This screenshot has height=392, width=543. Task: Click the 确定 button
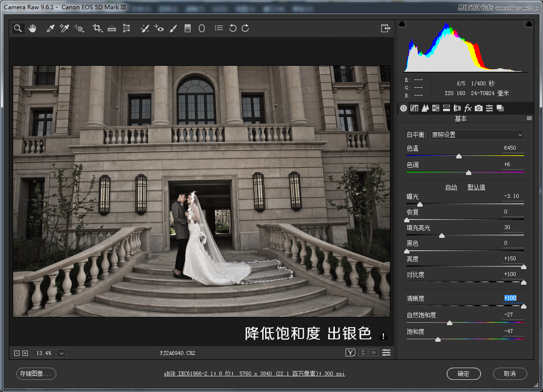[464, 374]
